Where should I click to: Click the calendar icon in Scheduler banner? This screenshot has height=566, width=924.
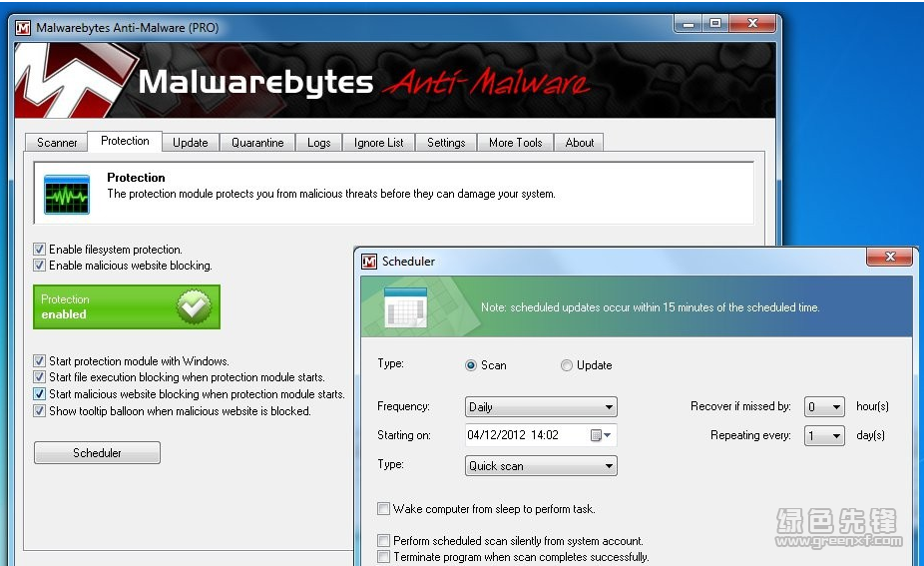click(405, 307)
